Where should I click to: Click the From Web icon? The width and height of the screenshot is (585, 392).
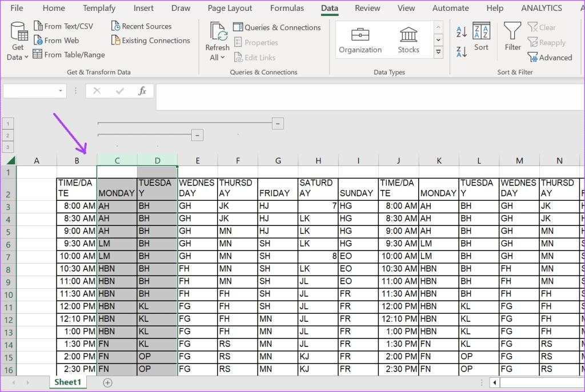(x=38, y=41)
